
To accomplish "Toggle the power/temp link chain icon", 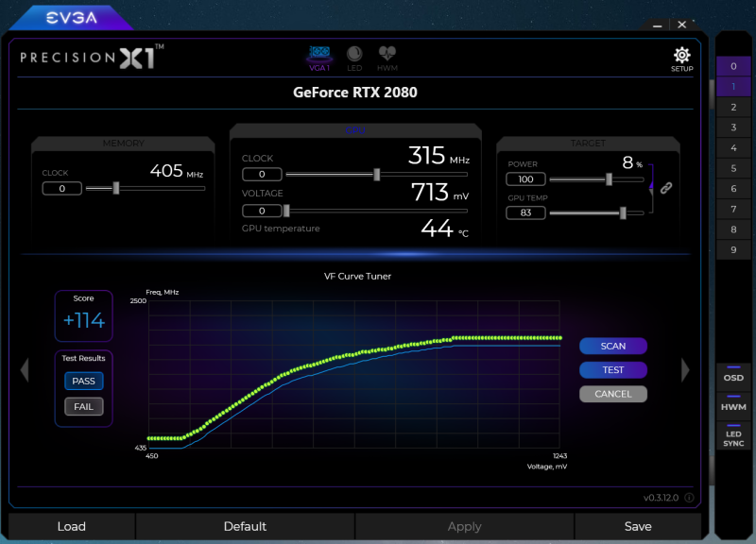I will click(x=666, y=188).
